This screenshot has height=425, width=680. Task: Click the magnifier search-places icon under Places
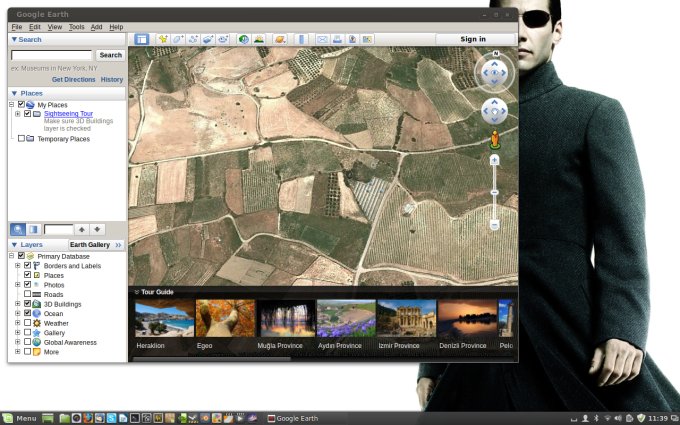click(18, 229)
